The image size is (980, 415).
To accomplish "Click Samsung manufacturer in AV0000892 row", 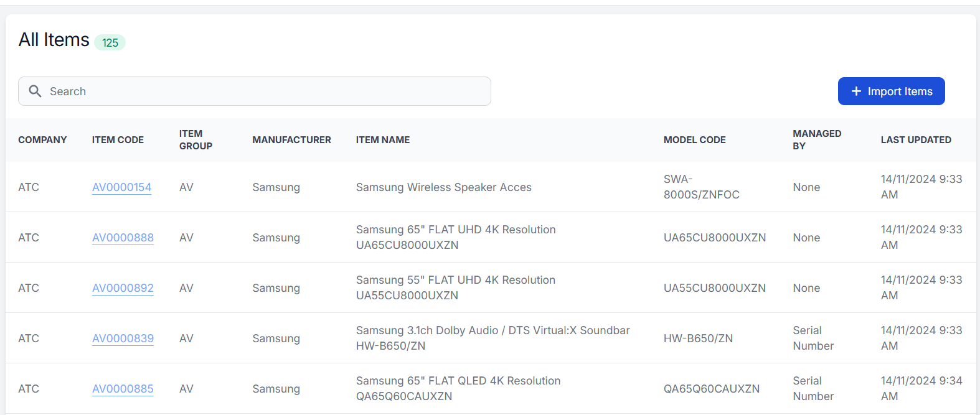I will click(x=276, y=288).
